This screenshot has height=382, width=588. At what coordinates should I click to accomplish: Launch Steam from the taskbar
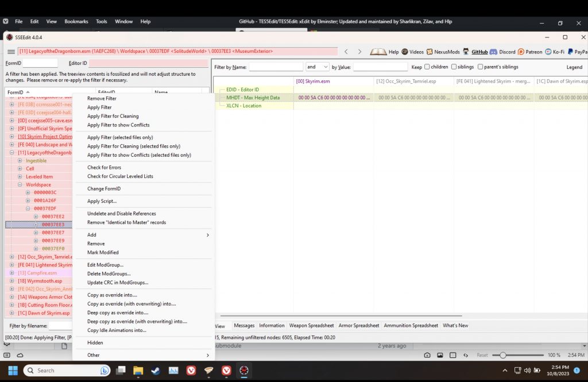point(156,371)
